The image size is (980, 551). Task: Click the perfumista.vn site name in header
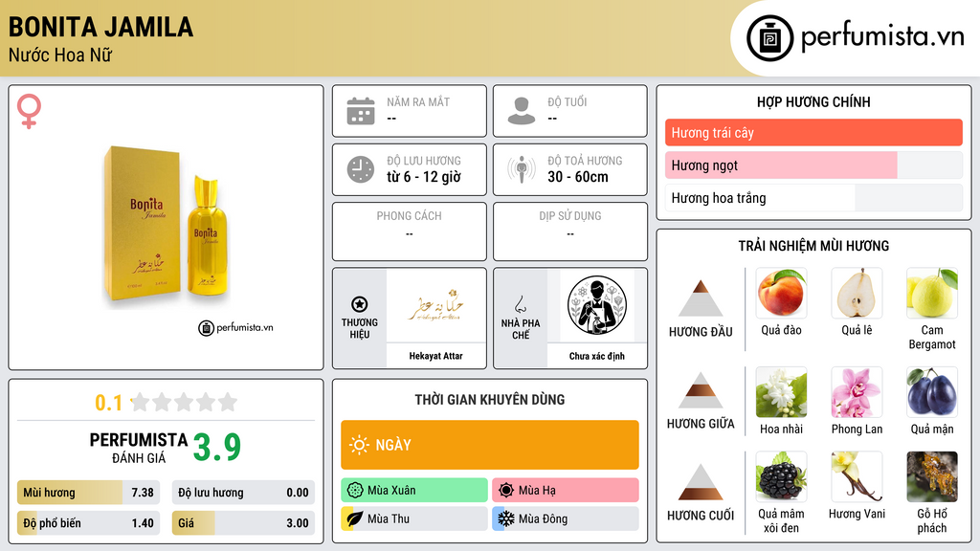point(882,36)
